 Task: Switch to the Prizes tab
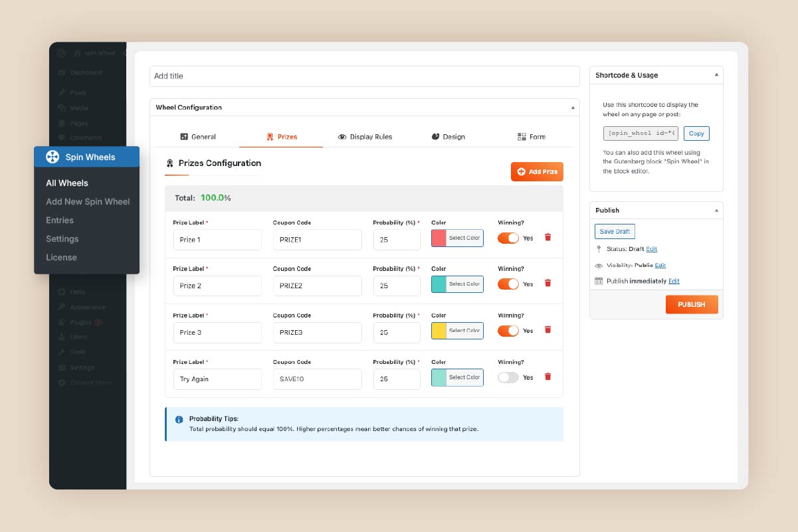pos(281,137)
